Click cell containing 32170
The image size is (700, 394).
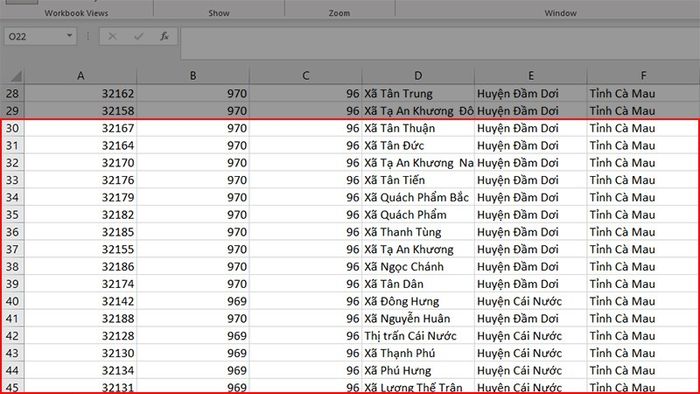(x=80, y=162)
